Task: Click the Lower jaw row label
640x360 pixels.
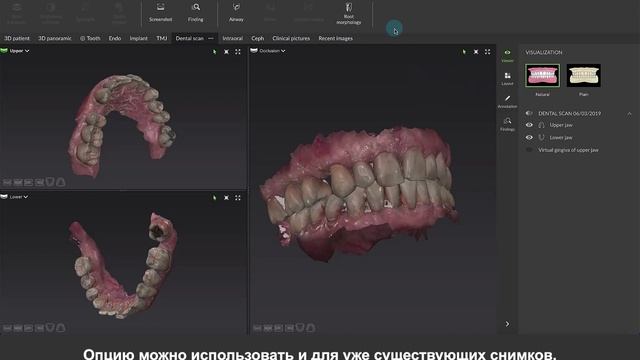Action: click(x=561, y=138)
